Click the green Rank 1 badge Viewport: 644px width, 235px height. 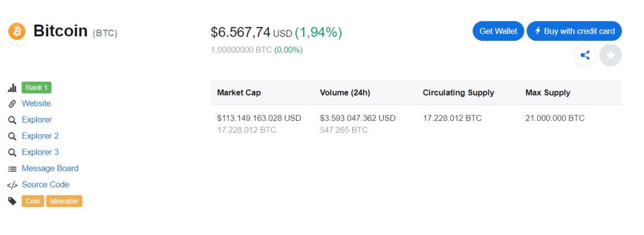click(x=36, y=88)
